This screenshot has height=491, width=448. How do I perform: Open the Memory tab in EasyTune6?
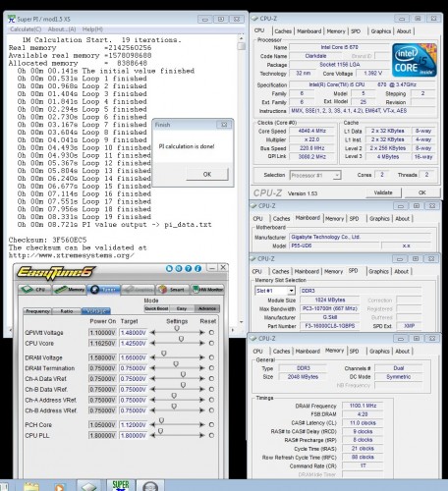tap(70, 290)
